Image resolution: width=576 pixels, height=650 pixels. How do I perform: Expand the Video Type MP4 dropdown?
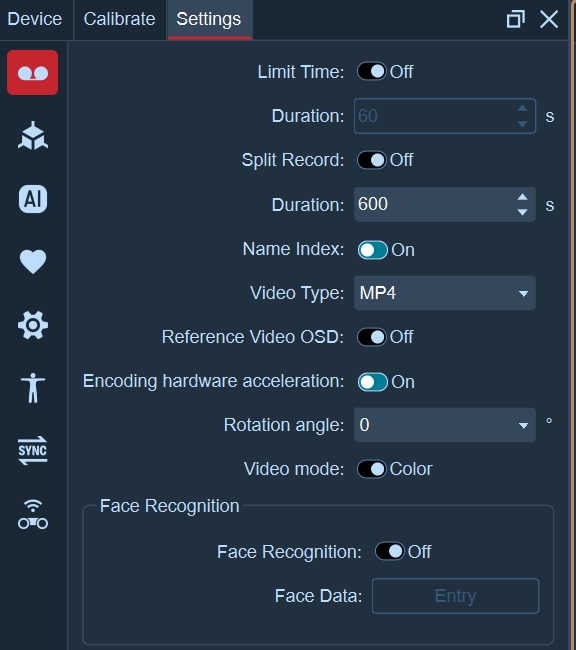pyautogui.click(x=445, y=293)
